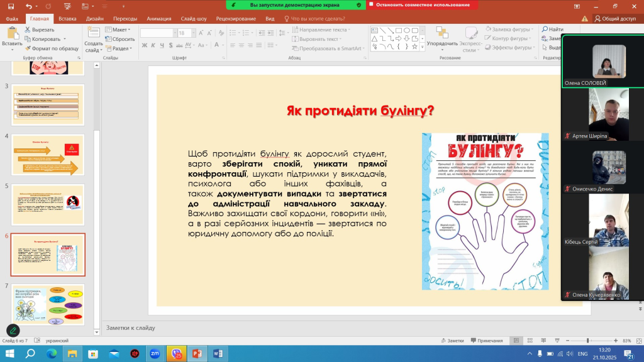Image resolution: width=644 pixels, height=362 pixels.
Task: Align text to the left
Action: 233,45
